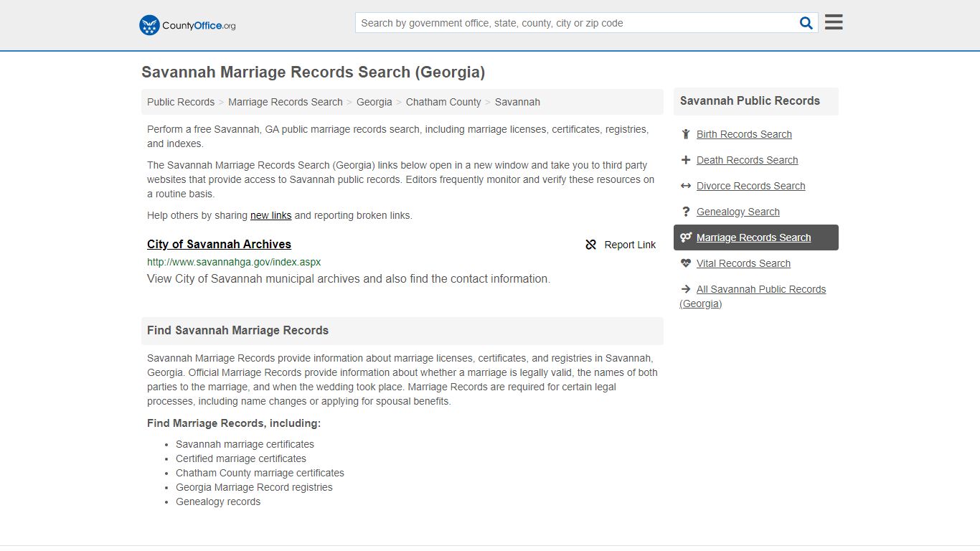This screenshot has width=980, height=551.
Task: Click the broken-link Report icon
Action: pyautogui.click(x=591, y=245)
